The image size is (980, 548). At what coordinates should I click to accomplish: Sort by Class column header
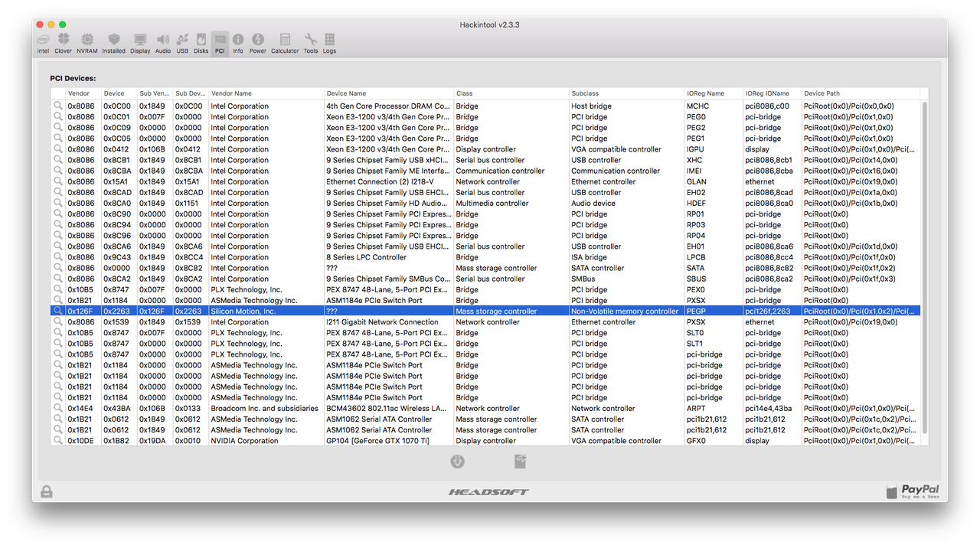[x=511, y=93]
